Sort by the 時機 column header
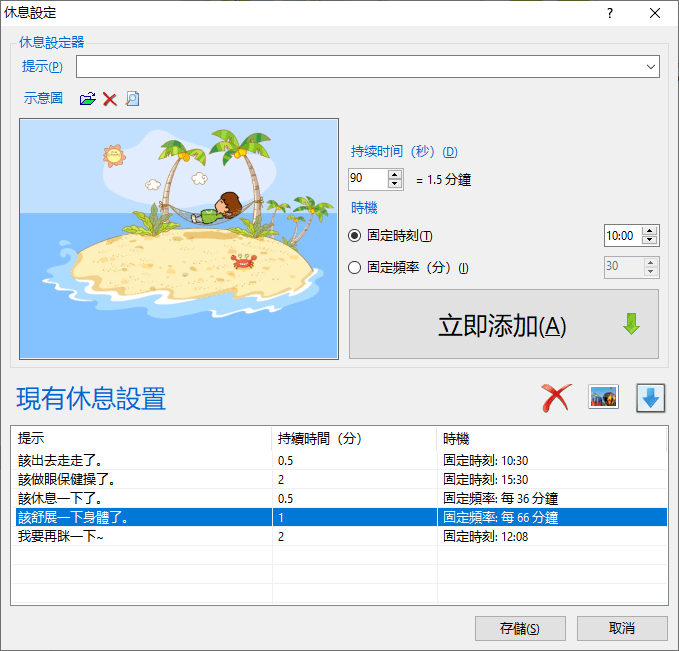This screenshot has height=651, width=679. tap(552, 438)
